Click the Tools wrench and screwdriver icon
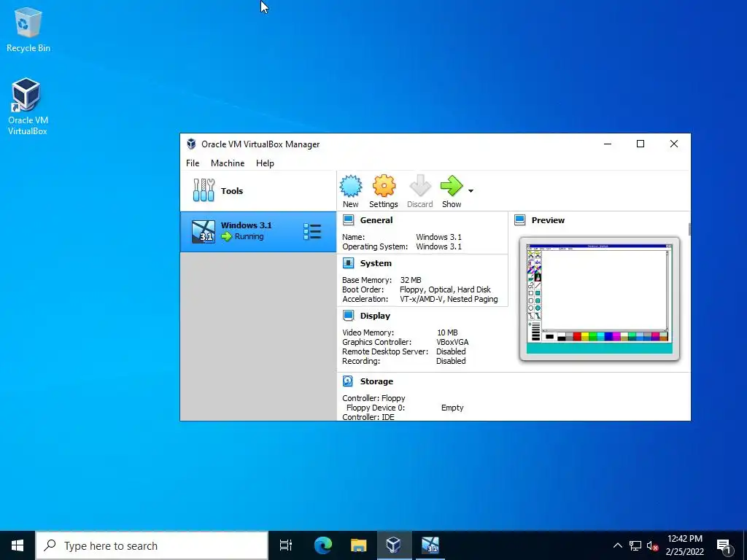This screenshot has width=747, height=560. 204,190
